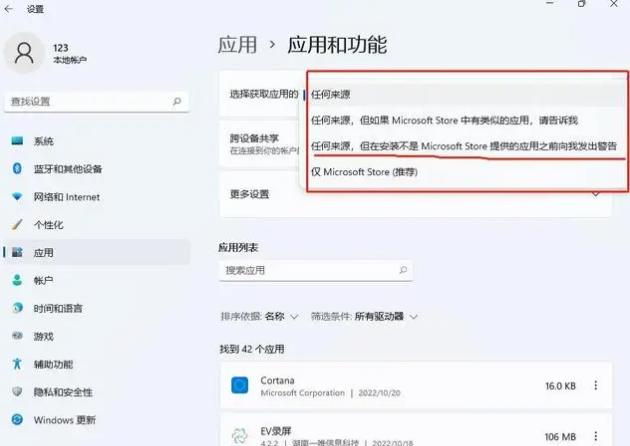
Task: Click the EV录屏 app name
Action: [x=276, y=431]
